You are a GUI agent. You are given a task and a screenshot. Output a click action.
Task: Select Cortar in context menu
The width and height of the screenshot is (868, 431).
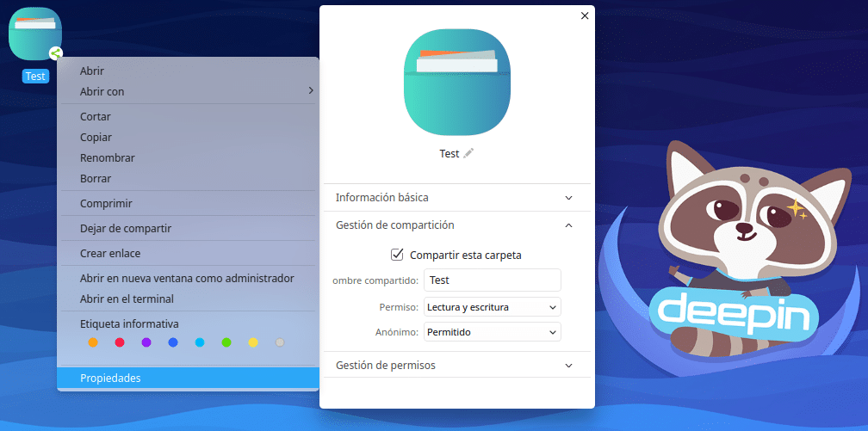189,117
